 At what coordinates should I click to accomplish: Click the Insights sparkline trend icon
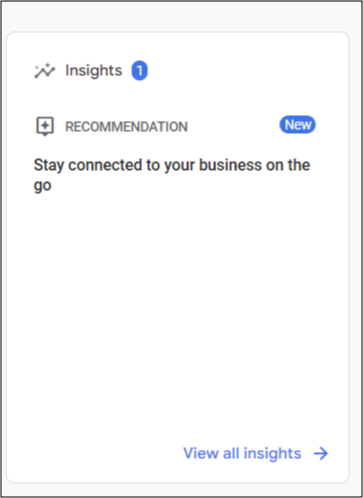point(45,71)
